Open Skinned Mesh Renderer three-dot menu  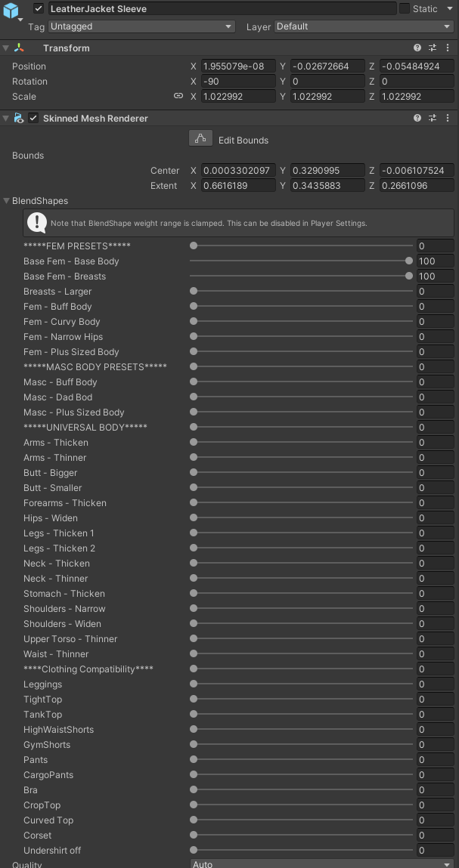(448, 118)
